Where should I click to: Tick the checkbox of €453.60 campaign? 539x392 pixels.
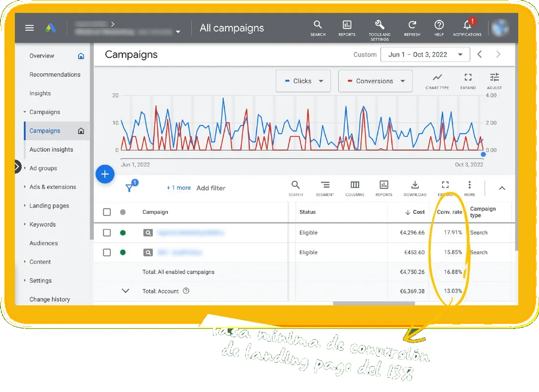[107, 253]
